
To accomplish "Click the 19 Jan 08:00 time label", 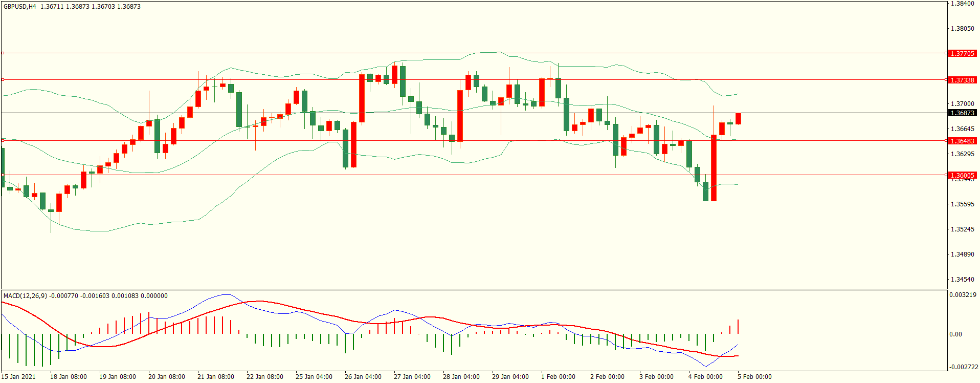I will pyautogui.click(x=118, y=377).
